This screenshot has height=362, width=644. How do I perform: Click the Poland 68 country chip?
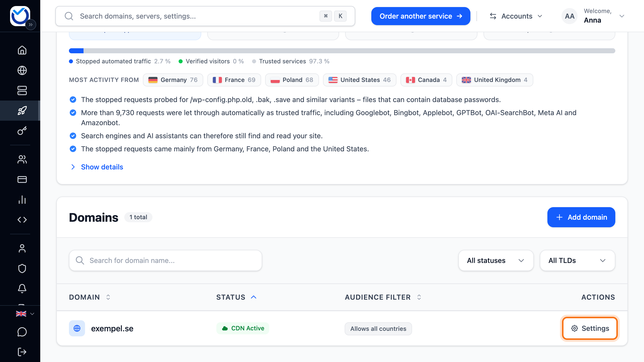pos(292,80)
